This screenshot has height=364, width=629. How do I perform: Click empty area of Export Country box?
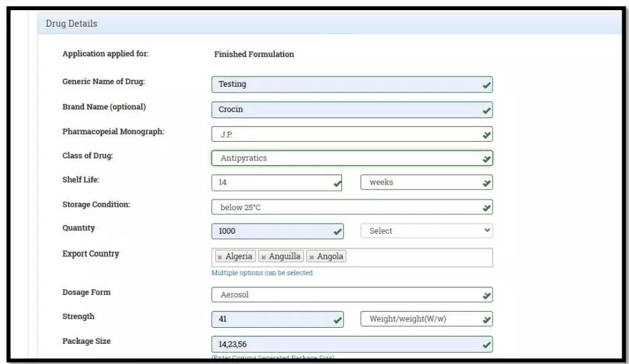(x=417, y=257)
